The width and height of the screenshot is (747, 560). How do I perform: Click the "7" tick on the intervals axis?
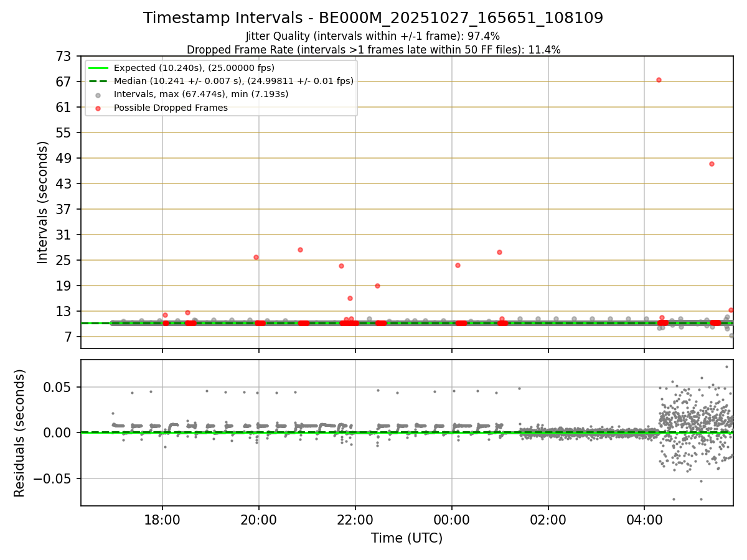68,337
